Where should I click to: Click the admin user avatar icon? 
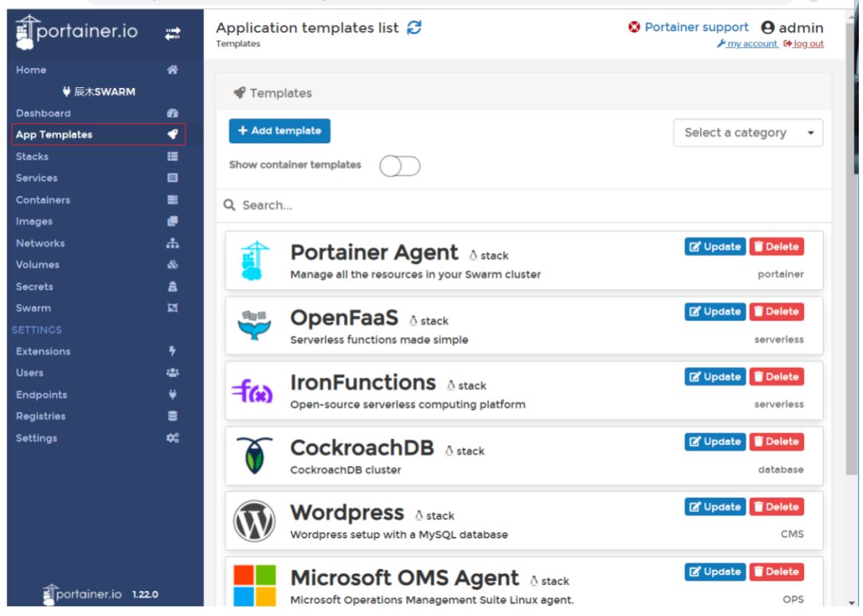tap(768, 27)
